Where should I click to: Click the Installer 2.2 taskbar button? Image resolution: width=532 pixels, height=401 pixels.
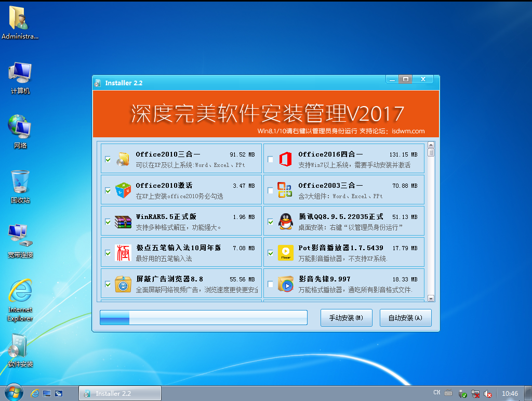coord(120,393)
